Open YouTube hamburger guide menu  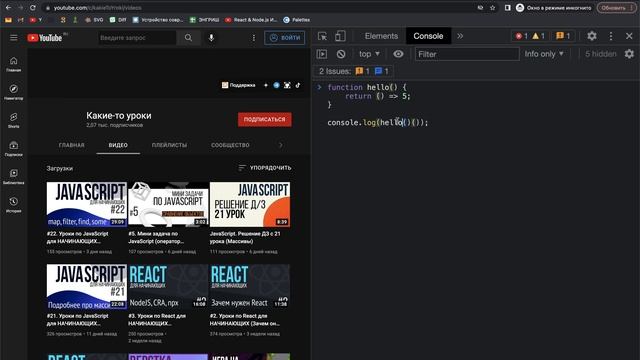[x=13, y=38]
